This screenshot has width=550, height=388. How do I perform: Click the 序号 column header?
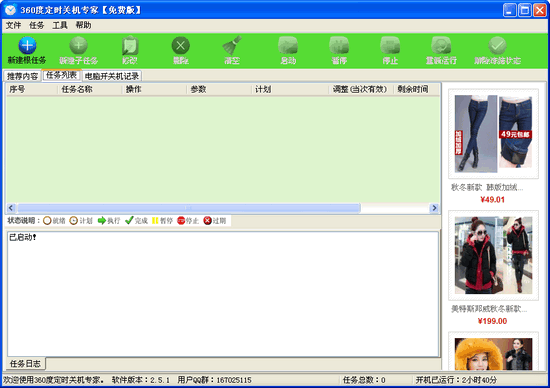tap(32, 89)
